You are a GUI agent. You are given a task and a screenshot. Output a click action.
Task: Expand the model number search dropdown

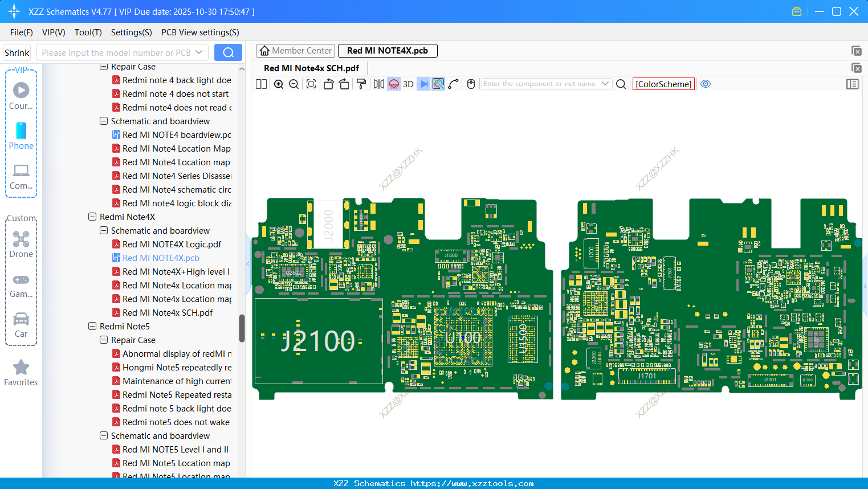(199, 52)
